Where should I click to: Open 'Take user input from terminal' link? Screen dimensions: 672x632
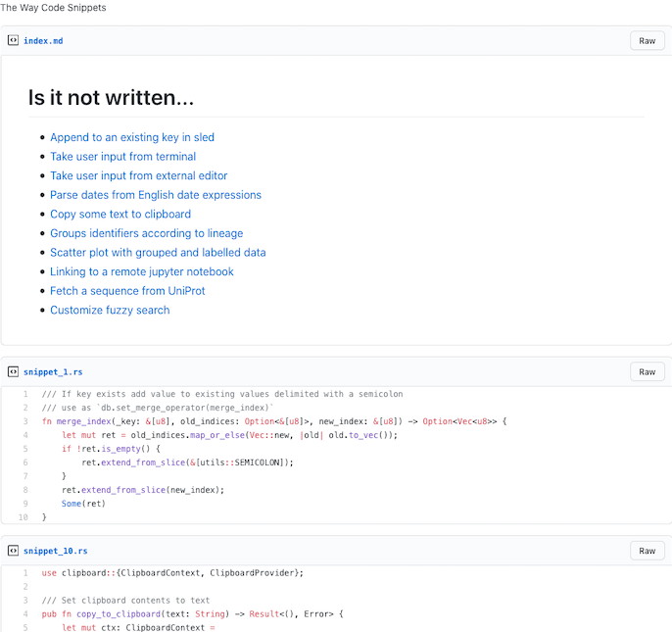[123, 157]
